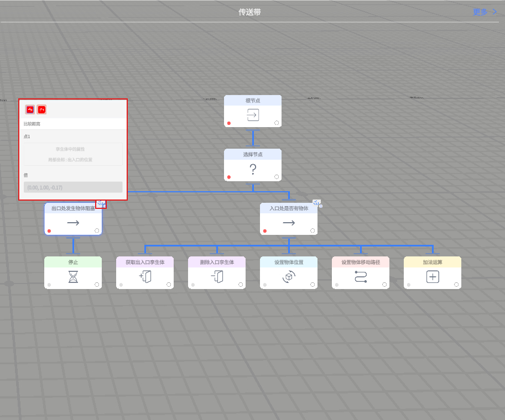Viewport: 505px width, 420px height.
Task: Toggle the red breakpoint dot on 选择节点
Action: [x=229, y=177]
